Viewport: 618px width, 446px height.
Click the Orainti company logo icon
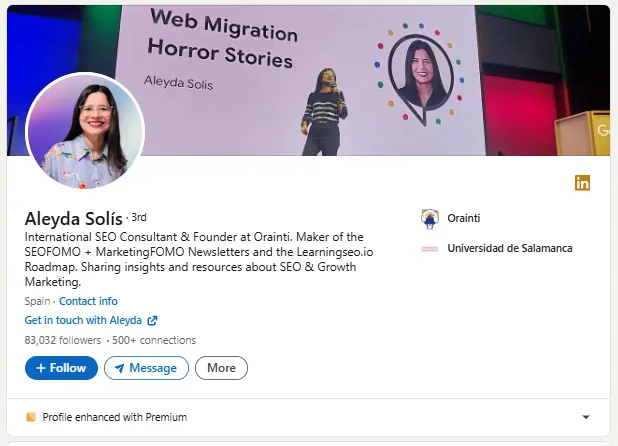(x=430, y=218)
